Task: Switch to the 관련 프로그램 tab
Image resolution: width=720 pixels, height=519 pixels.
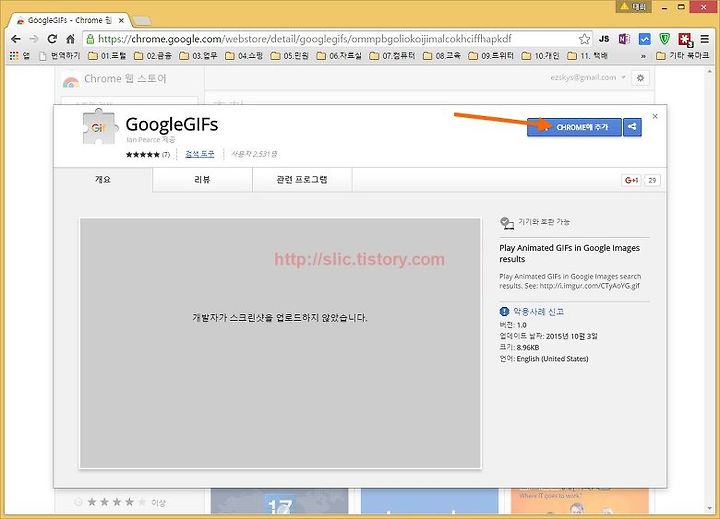Action: [302, 180]
